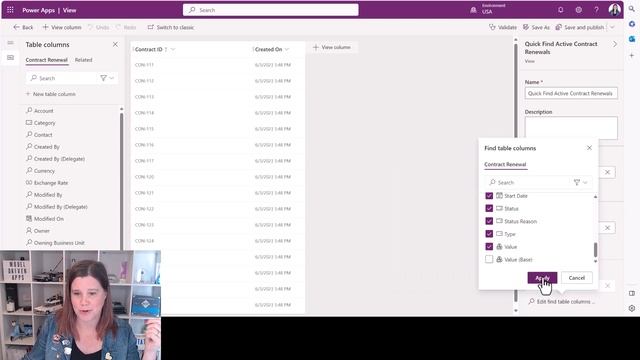Open the Contract ID column header dropdown
Image resolution: width=640 pixels, height=360 pixels.
(x=173, y=49)
